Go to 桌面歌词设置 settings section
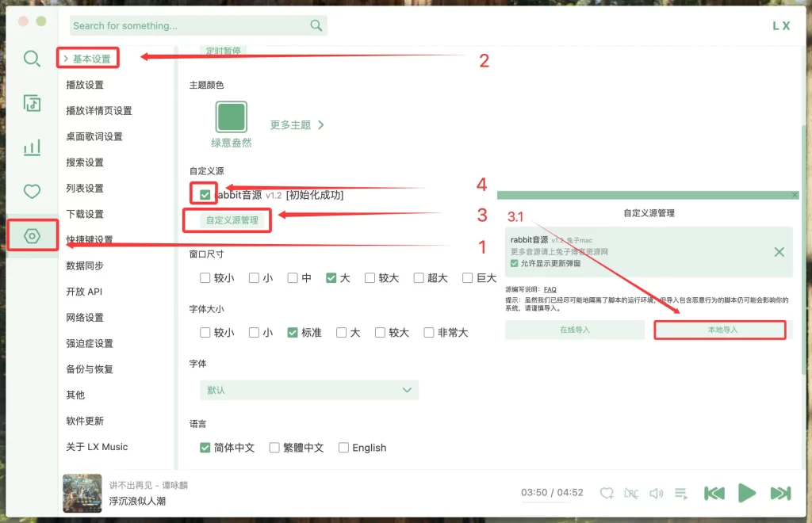812x523 pixels. click(94, 136)
